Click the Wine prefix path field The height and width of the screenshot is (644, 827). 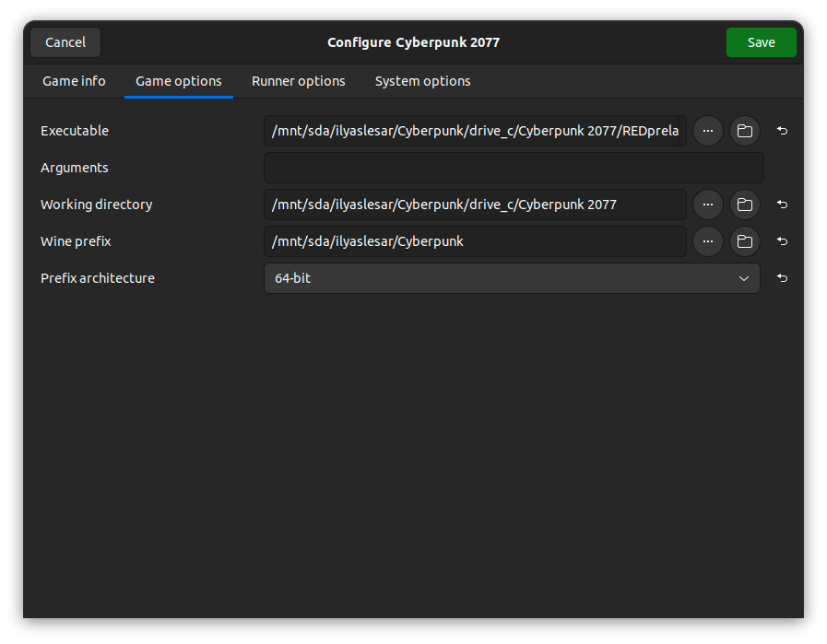coord(475,241)
